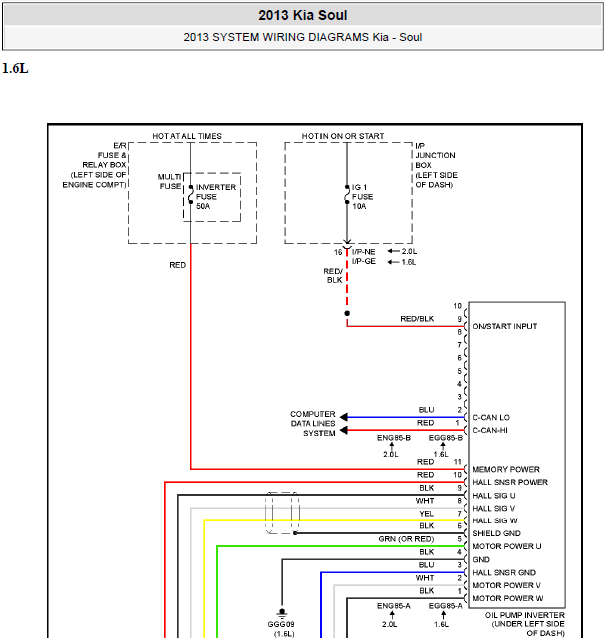Click the 'EGG85-B' connector label
Screen dimensions: 604x638
(x=446, y=438)
